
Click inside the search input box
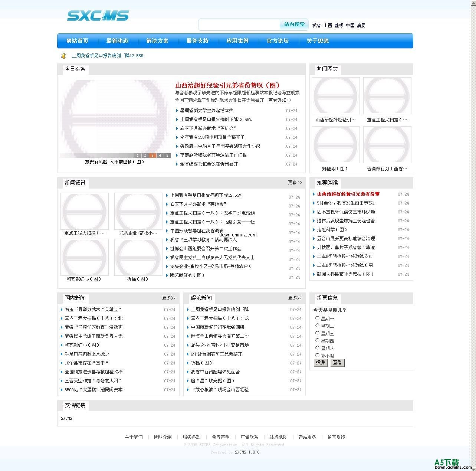pyautogui.click(x=239, y=24)
